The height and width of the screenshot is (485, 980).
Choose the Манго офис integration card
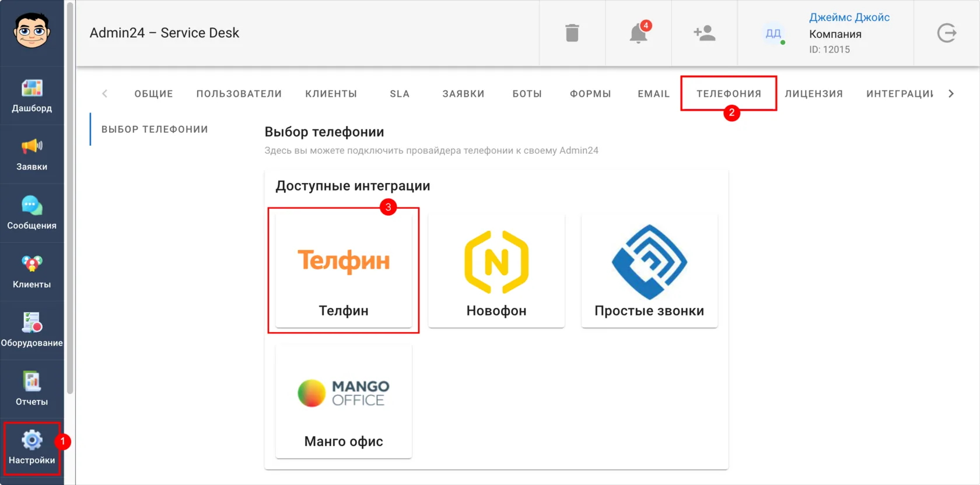click(344, 401)
